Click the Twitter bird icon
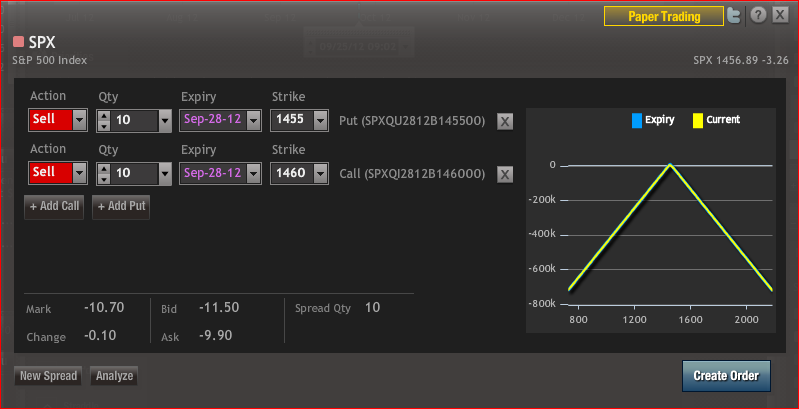This screenshot has width=799, height=409. 734,16
